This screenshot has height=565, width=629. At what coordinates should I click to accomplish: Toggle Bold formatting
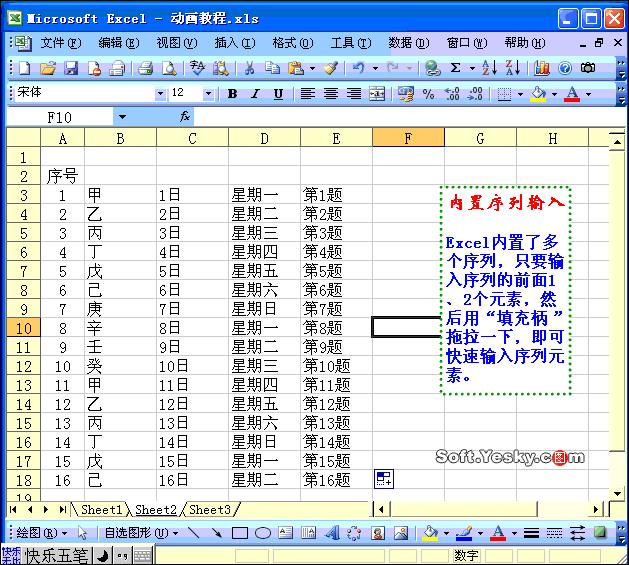(x=232, y=94)
